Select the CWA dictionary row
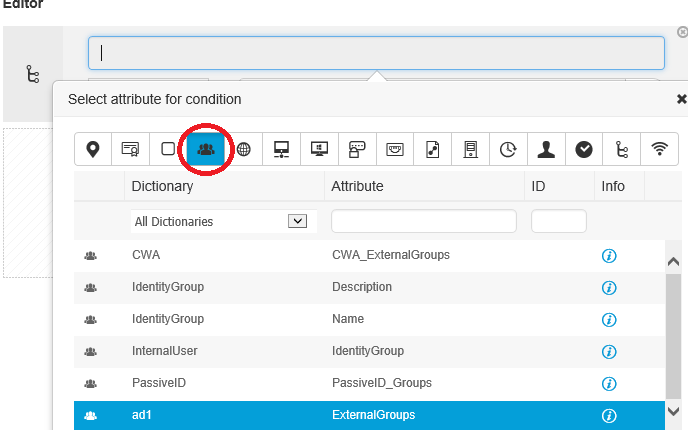Viewport: 688px width, 430px height. pyautogui.click(x=369, y=255)
